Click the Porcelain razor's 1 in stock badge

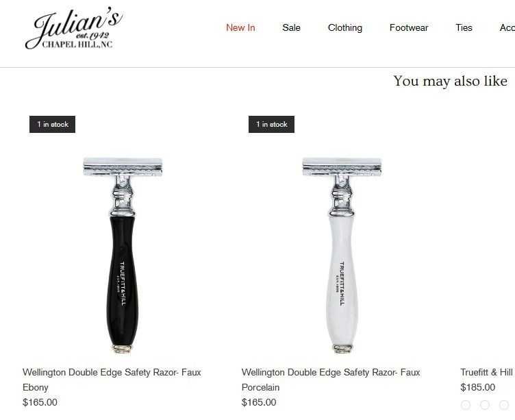point(271,124)
